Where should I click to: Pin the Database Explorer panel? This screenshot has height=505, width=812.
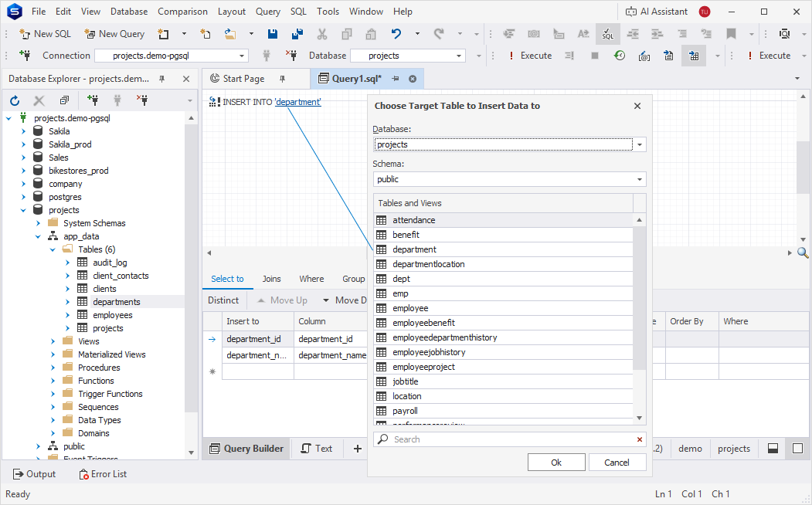[162, 79]
